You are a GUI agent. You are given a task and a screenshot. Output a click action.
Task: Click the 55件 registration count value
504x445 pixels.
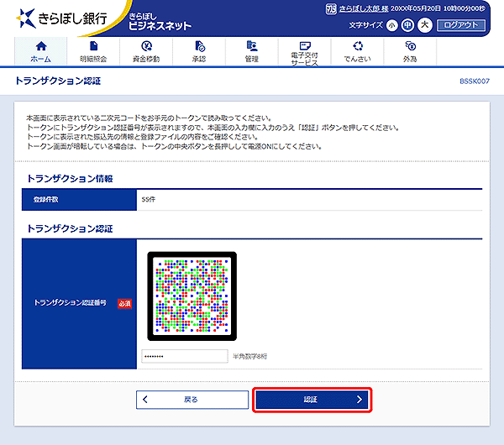pyautogui.click(x=149, y=200)
